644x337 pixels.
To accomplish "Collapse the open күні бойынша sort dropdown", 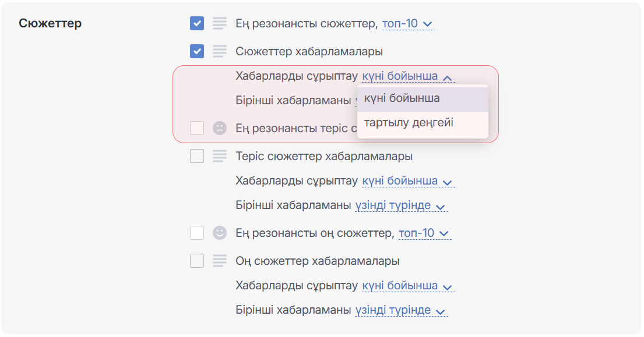I will (x=407, y=76).
